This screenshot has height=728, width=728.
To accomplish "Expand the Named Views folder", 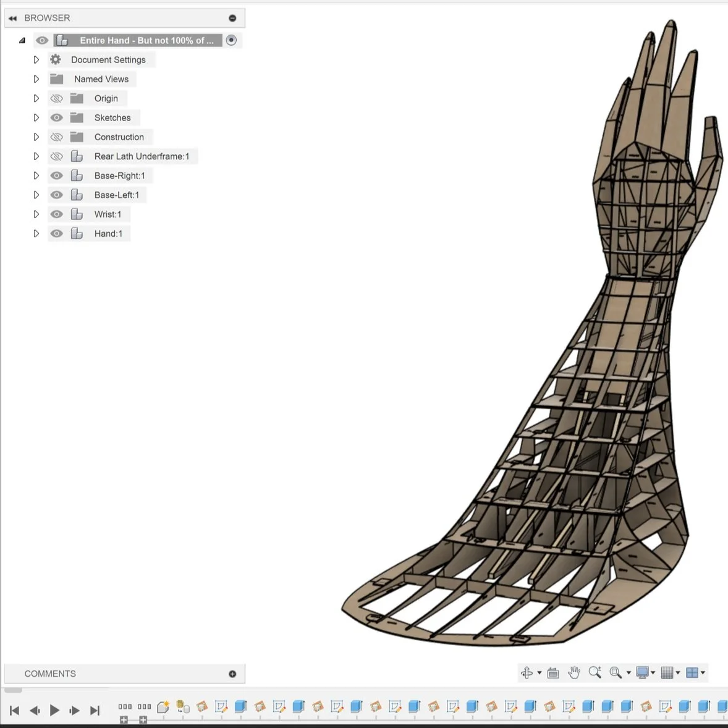I will click(36, 79).
